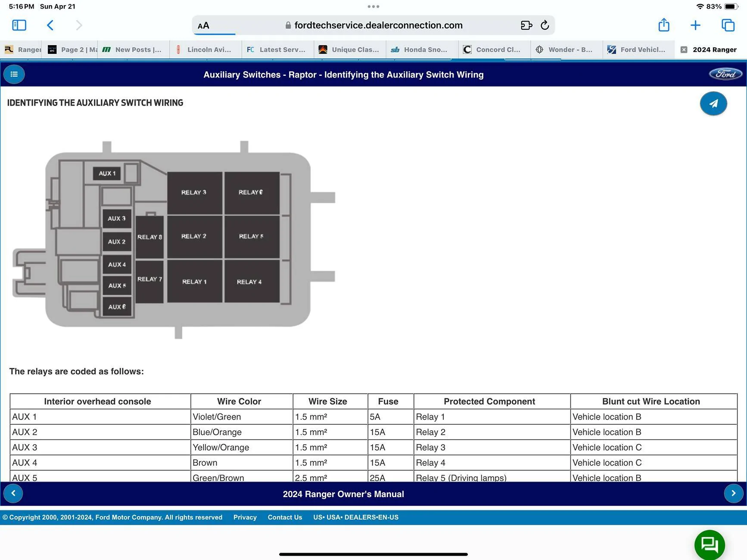747x560 pixels.
Task: Open the table of contents menu icon
Action: click(x=14, y=74)
